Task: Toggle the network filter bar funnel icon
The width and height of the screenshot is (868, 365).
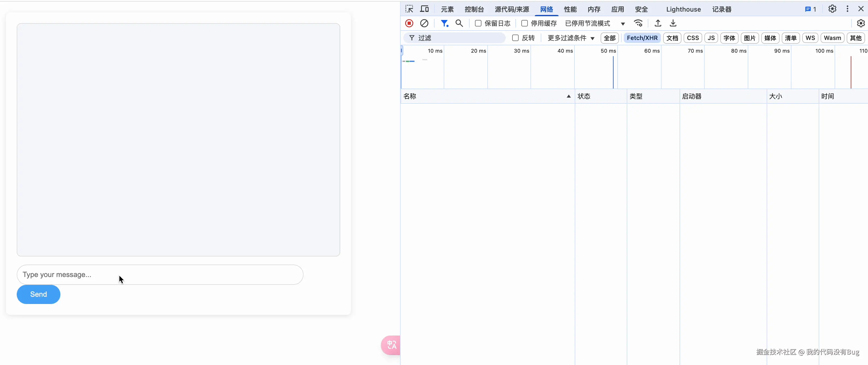Action: coord(445,23)
